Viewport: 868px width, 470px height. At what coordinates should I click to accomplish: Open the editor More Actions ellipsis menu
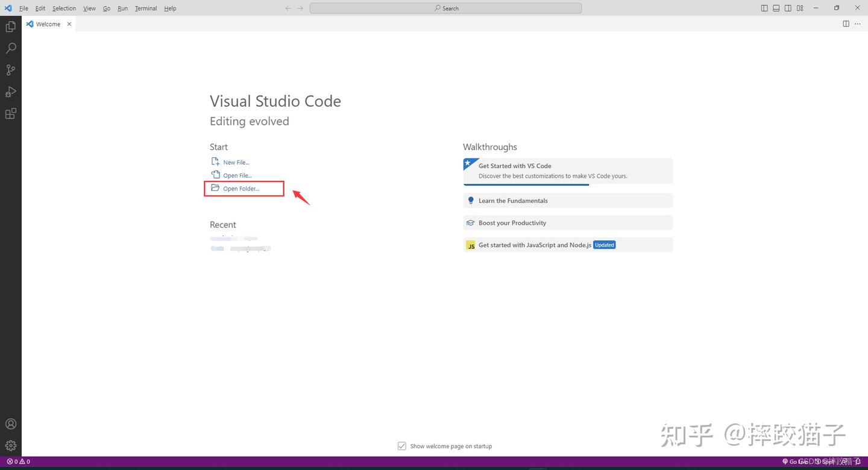pyautogui.click(x=858, y=24)
